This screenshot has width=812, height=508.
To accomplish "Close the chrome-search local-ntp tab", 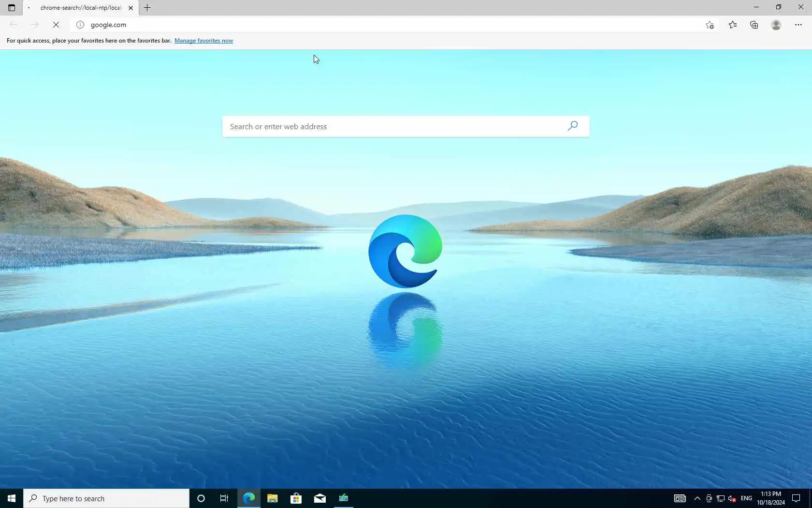I will (x=130, y=8).
